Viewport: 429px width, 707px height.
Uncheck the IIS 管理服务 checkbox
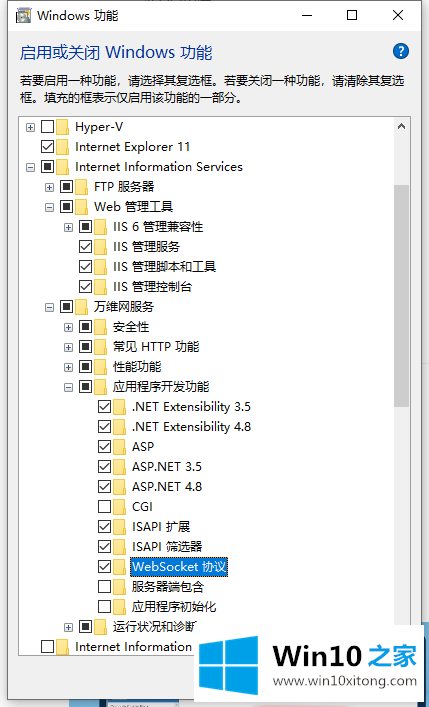coord(85,246)
